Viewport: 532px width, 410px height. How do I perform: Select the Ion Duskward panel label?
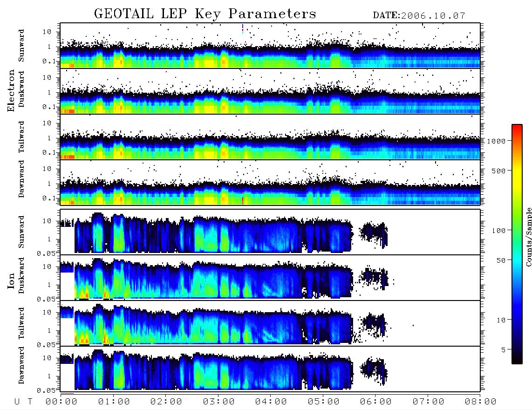coord(21,275)
